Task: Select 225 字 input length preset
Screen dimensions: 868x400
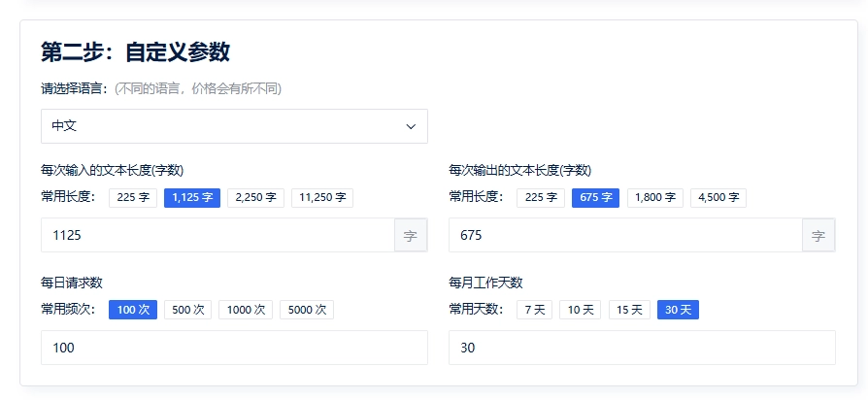Action: pos(133,198)
